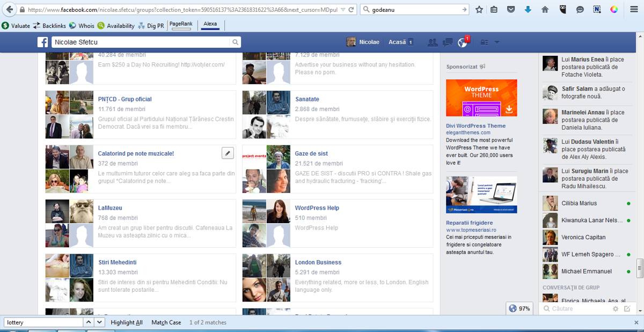The height and width of the screenshot is (332, 644).
Task: Go back with the browser back arrow
Action: pos(9,10)
